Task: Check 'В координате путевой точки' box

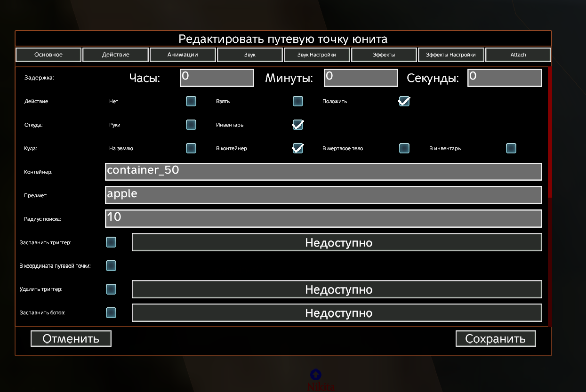Action: pyautogui.click(x=111, y=266)
